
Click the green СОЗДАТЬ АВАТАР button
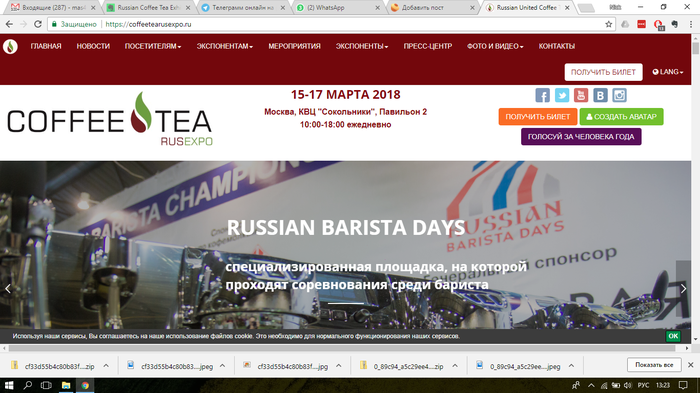point(621,117)
